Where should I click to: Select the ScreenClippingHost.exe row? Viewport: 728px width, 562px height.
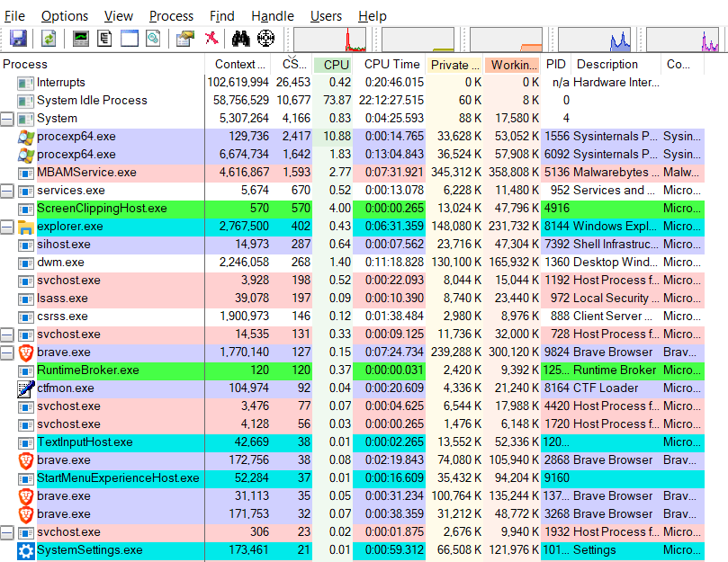tap(352, 209)
